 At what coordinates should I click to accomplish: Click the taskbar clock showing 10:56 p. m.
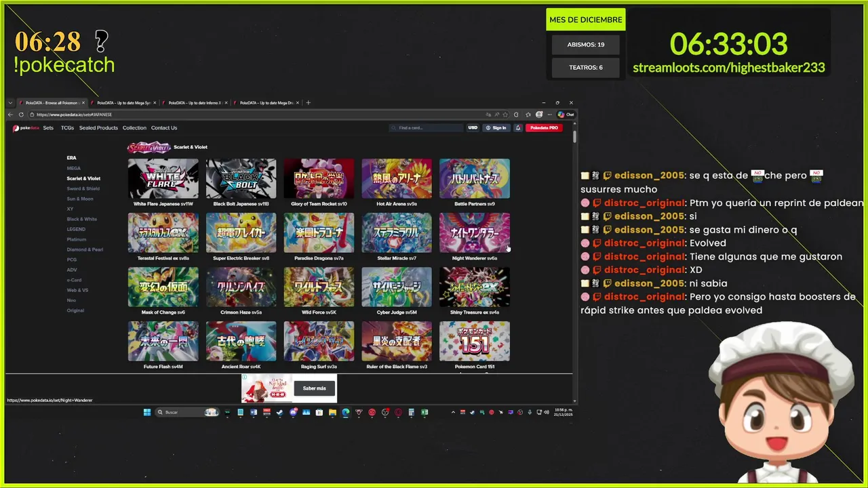pos(563,412)
